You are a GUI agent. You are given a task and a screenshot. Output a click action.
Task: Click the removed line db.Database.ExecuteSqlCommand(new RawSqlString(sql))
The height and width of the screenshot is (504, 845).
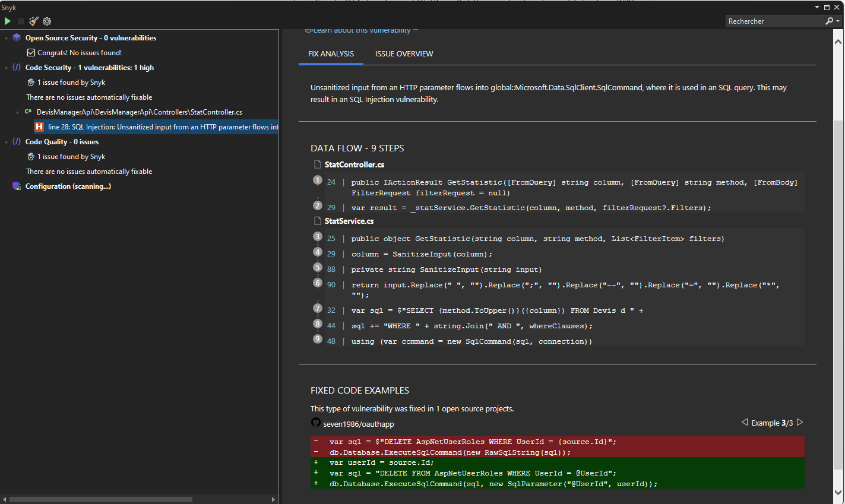tap(558, 452)
